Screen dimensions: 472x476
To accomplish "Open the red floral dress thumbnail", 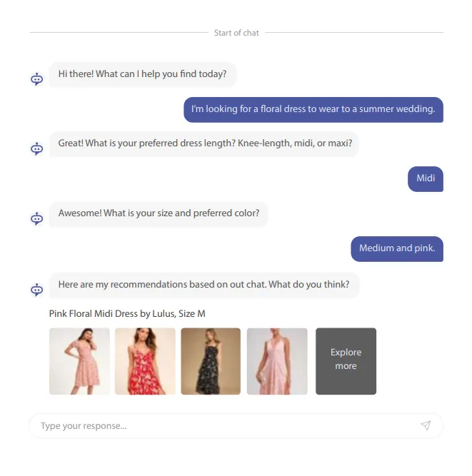I will click(x=145, y=361).
